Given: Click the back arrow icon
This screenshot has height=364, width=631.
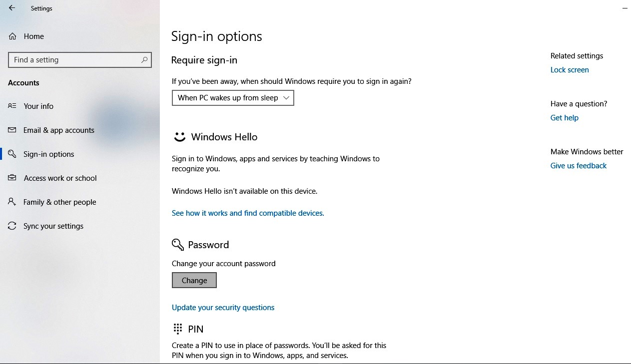Looking at the screenshot, I should coord(12,8).
